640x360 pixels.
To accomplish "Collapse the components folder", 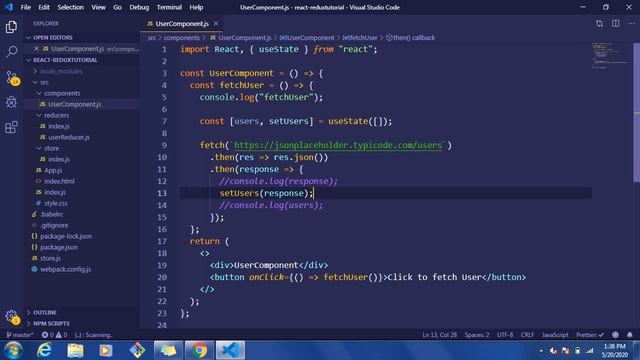I will point(62,93).
